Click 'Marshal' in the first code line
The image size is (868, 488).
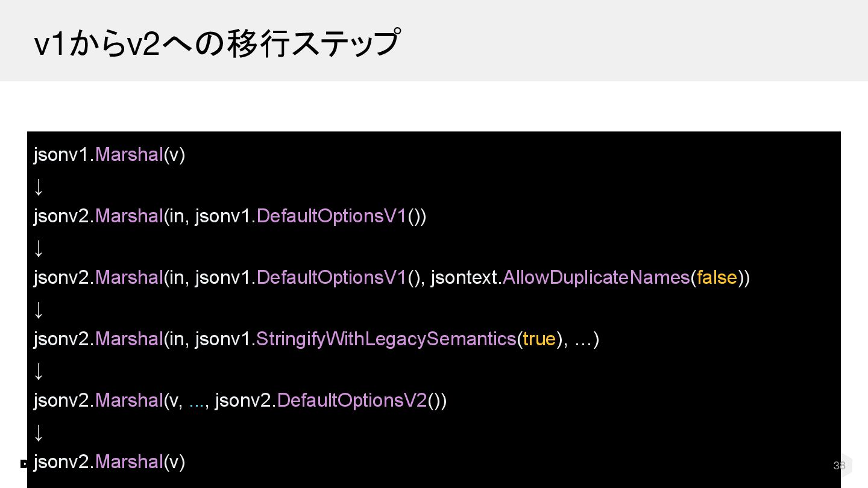coord(128,154)
